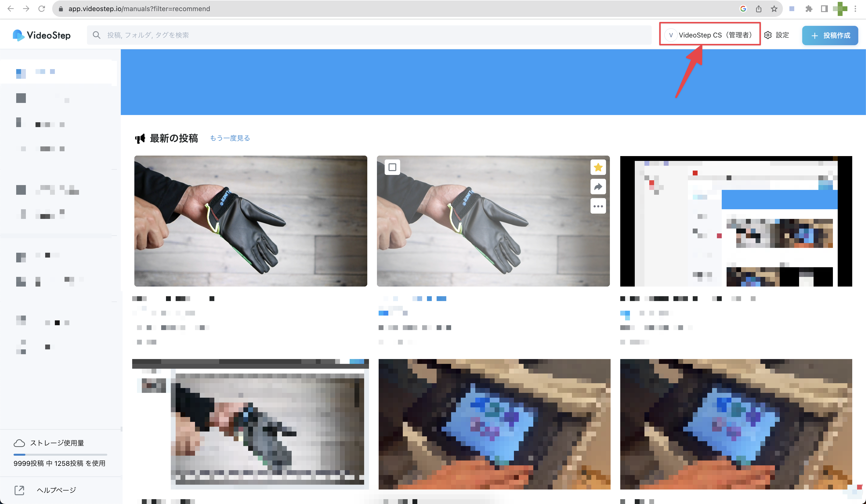
Task: Open the three-dots menu on glove thumbnail
Action: pos(598,206)
